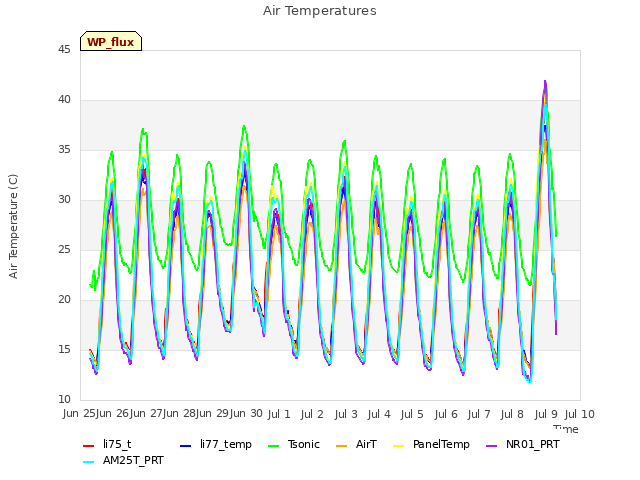Viewport: 640px width, 480px height.
Task: Toggle the Tsonic legend entry
Action: (294, 444)
